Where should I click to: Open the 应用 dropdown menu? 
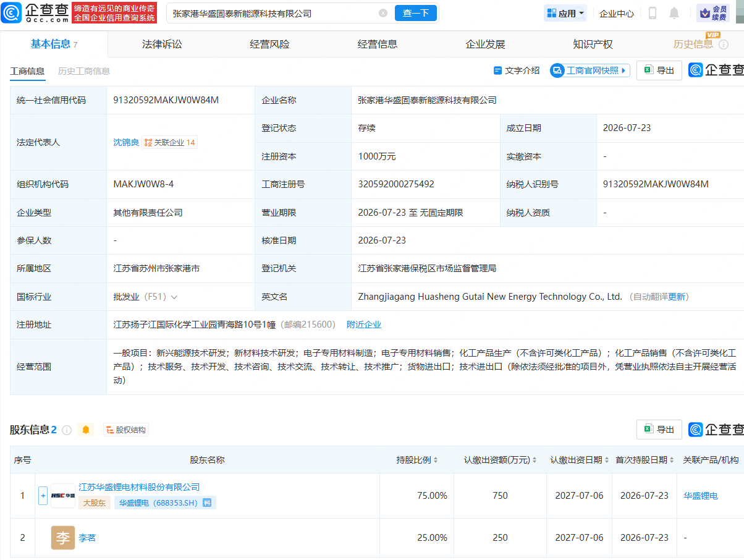(x=565, y=13)
